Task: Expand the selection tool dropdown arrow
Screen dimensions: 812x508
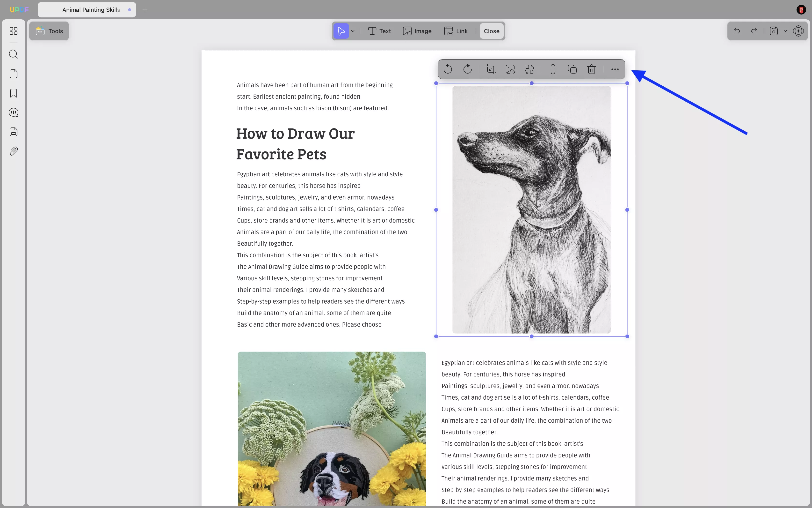Action: pyautogui.click(x=353, y=31)
